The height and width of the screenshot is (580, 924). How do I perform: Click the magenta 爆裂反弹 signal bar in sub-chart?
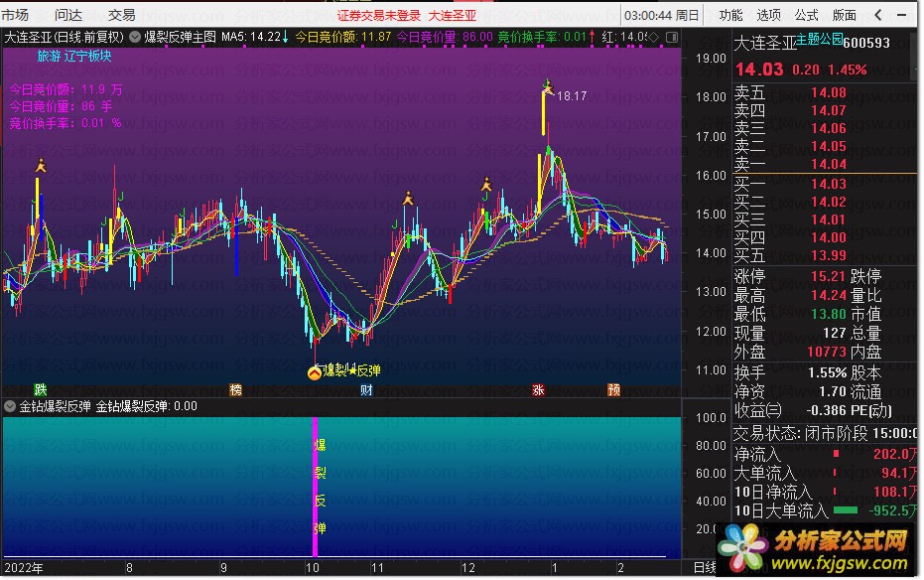[x=316, y=487]
